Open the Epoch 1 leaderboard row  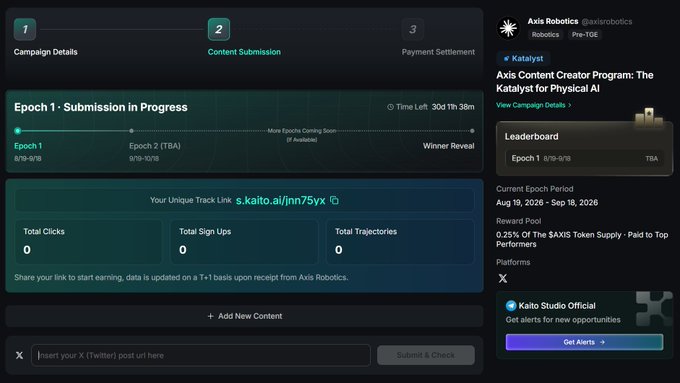click(584, 158)
